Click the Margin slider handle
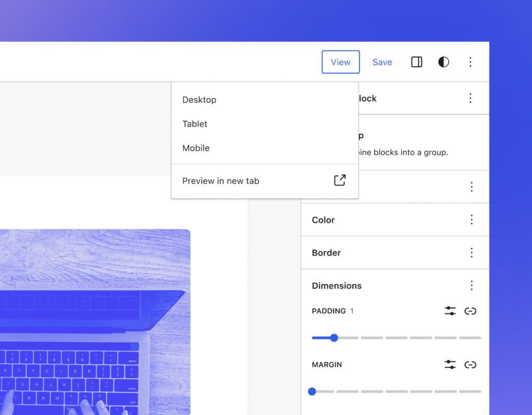The image size is (532, 415). tap(312, 391)
